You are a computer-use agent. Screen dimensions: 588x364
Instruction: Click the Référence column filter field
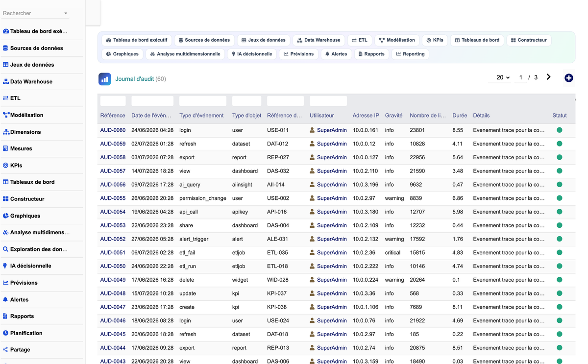(x=113, y=101)
